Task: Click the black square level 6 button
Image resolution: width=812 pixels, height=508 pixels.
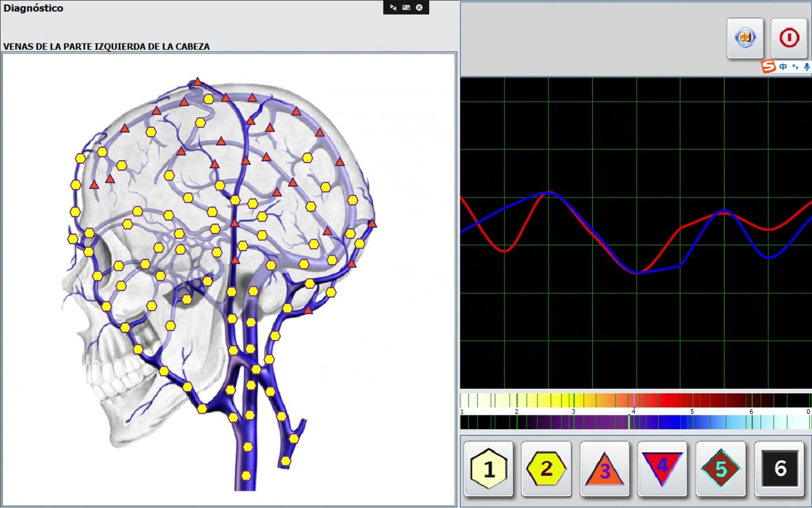Action: click(x=780, y=468)
